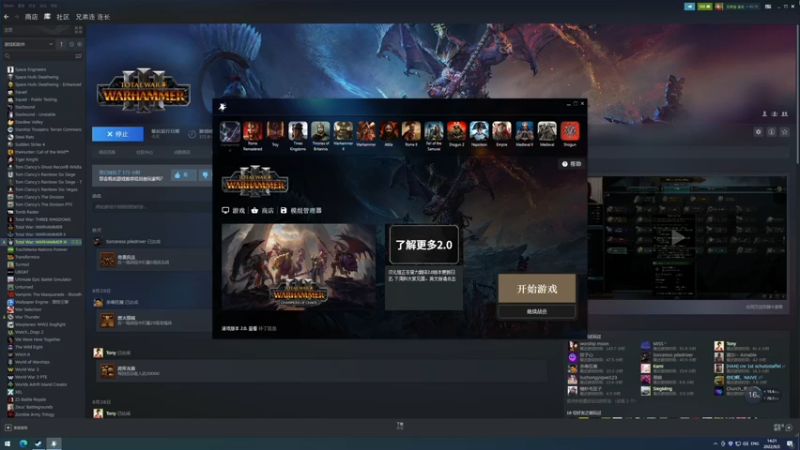800x450 pixels.
Task: Click the Steam announcements icon at top
Action: coord(689,7)
